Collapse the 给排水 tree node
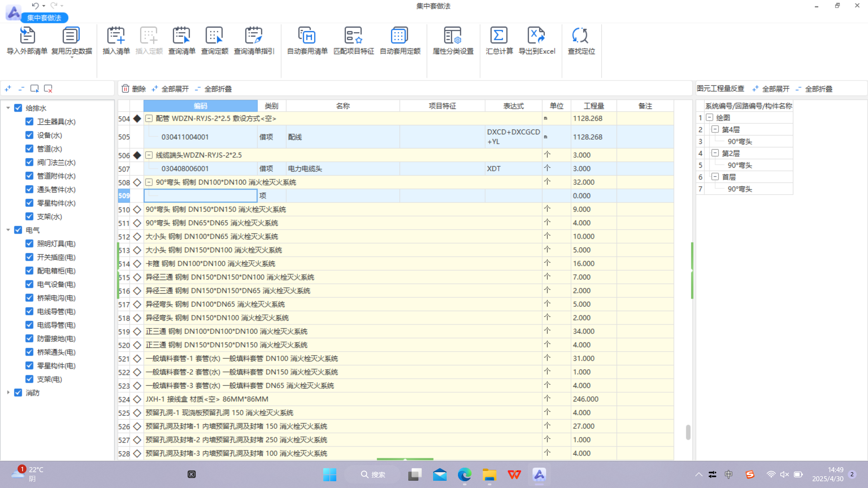 (x=8, y=108)
